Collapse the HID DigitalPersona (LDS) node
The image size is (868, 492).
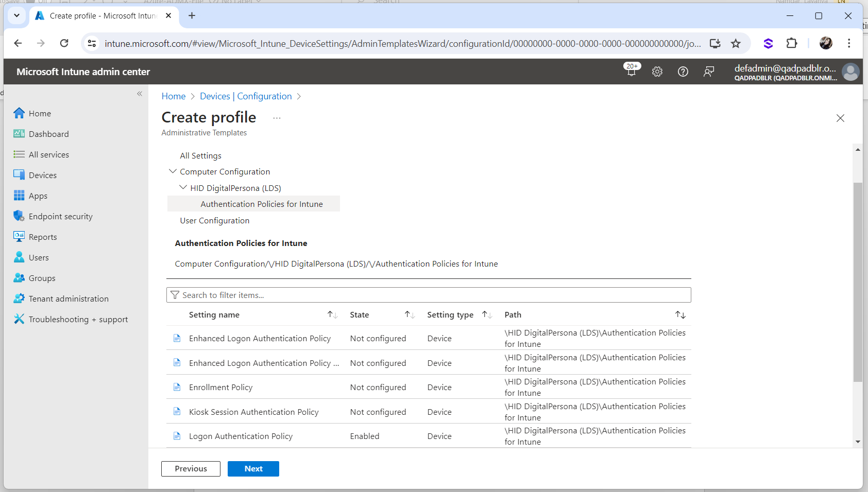(x=183, y=187)
